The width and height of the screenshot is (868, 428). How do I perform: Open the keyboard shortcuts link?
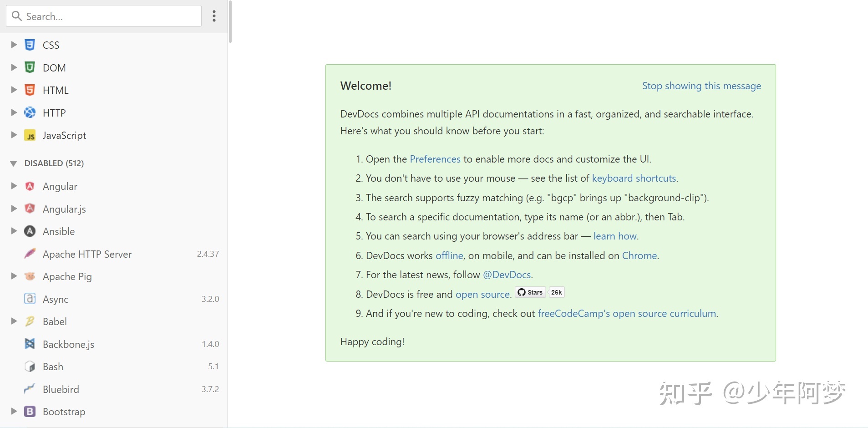coord(634,178)
